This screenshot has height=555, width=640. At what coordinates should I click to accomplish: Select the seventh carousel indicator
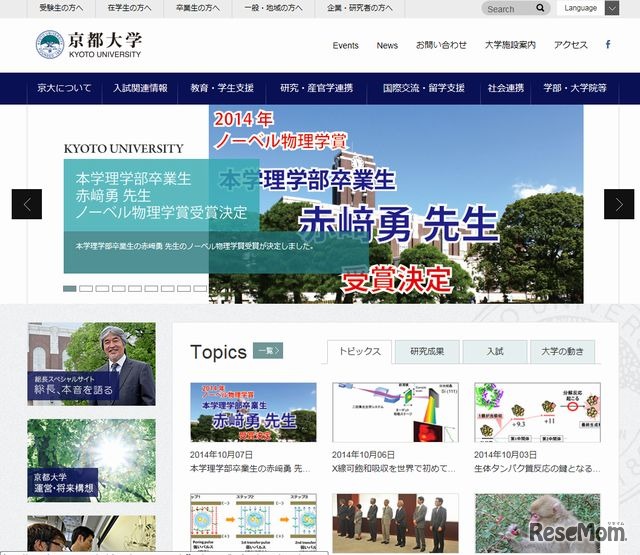point(167,289)
